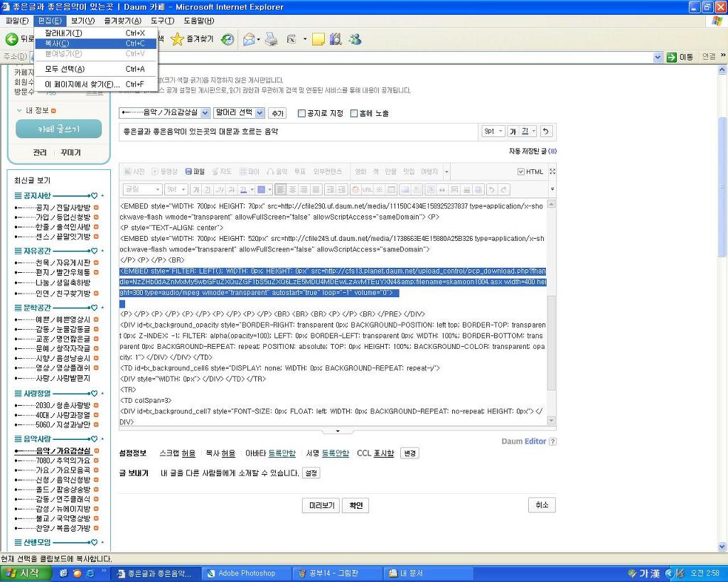This screenshot has width=728, height=582.
Task: Click the Print icon in IE toolbar
Action: [x=271, y=40]
